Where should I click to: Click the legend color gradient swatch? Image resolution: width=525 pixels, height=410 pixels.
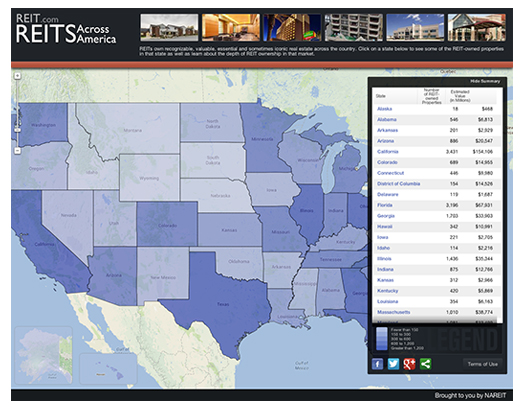pyautogui.click(x=382, y=338)
